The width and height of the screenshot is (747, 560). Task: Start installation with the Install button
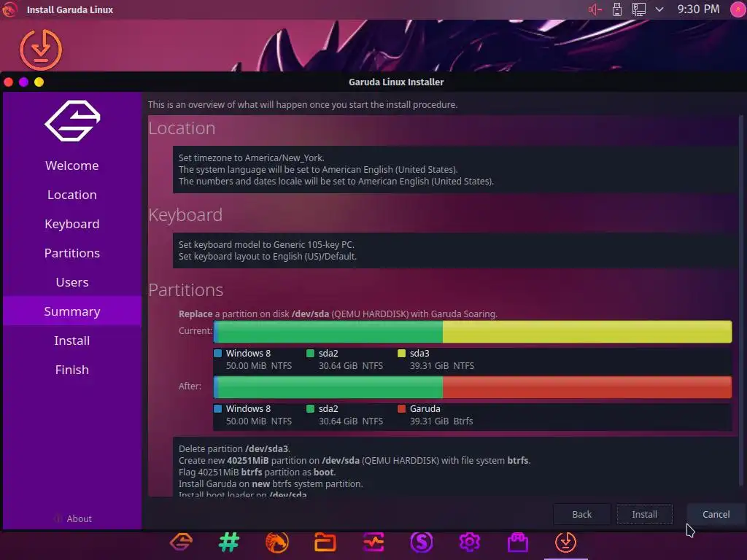[645, 514]
